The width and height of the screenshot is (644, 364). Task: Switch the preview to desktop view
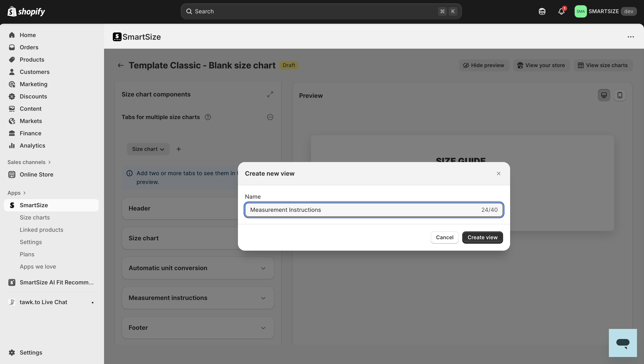point(604,95)
